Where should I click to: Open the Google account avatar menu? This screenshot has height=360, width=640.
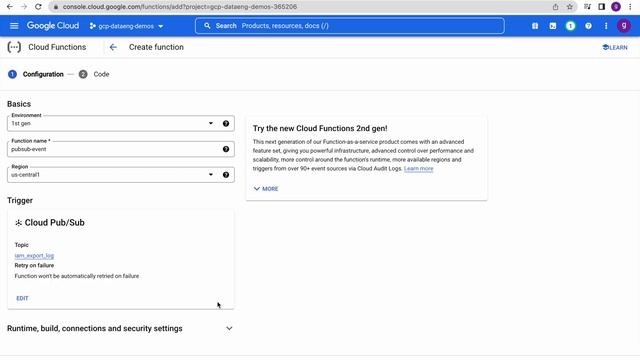[624, 26]
